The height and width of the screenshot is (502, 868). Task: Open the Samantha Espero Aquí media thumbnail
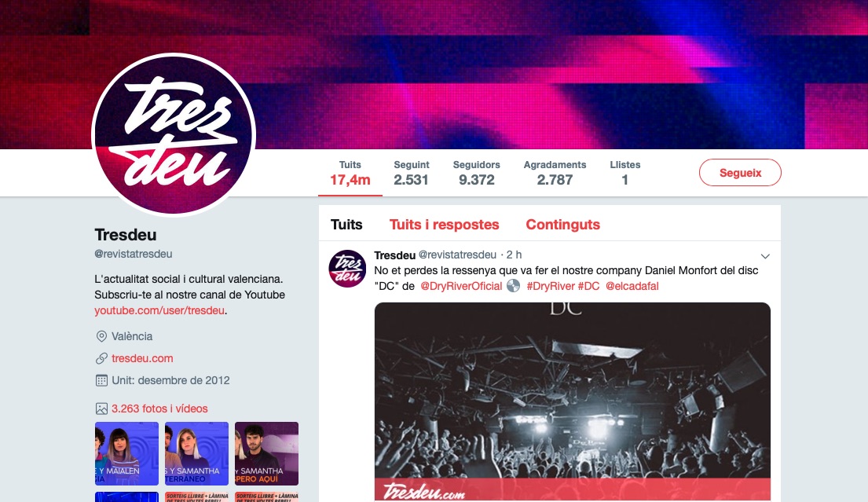point(266,454)
